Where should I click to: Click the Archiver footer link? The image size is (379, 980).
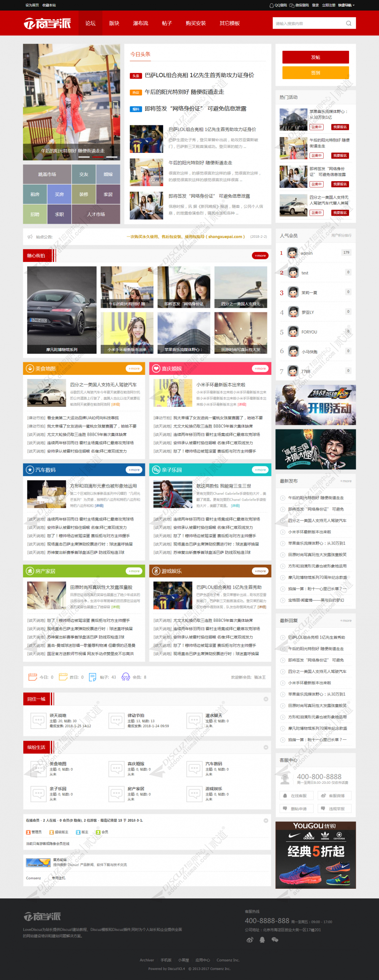pyautogui.click(x=147, y=960)
